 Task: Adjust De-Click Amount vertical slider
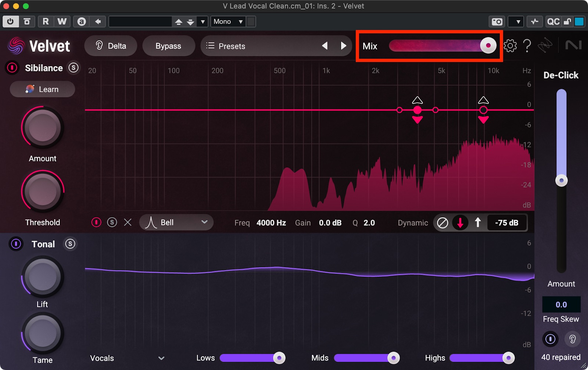[561, 181]
